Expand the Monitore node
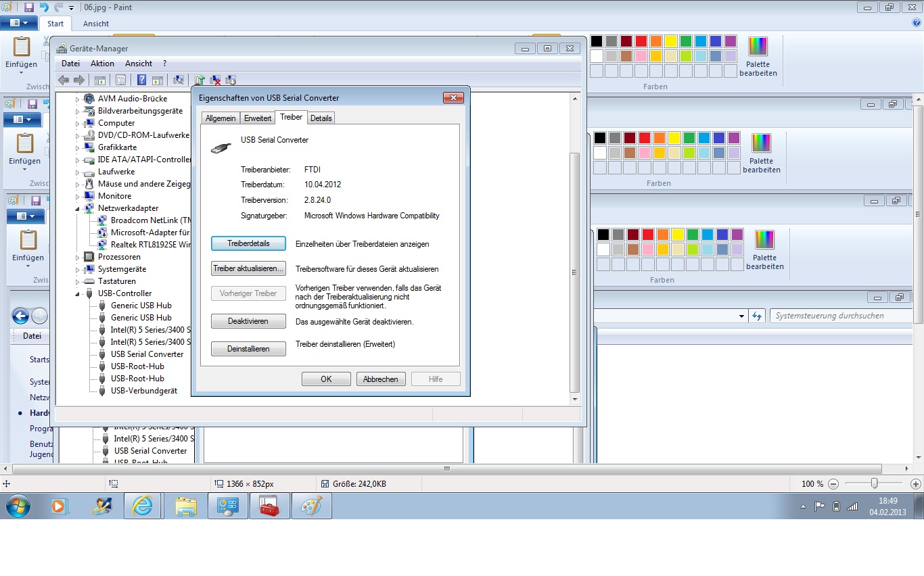 tap(78, 196)
